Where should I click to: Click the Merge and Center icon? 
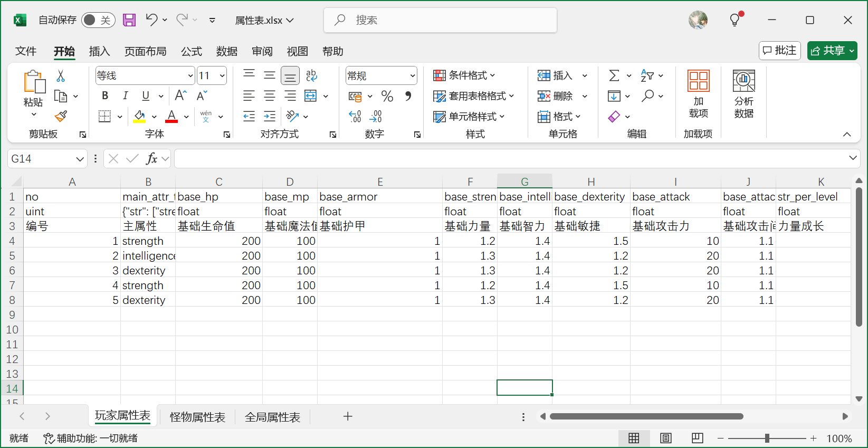point(311,96)
